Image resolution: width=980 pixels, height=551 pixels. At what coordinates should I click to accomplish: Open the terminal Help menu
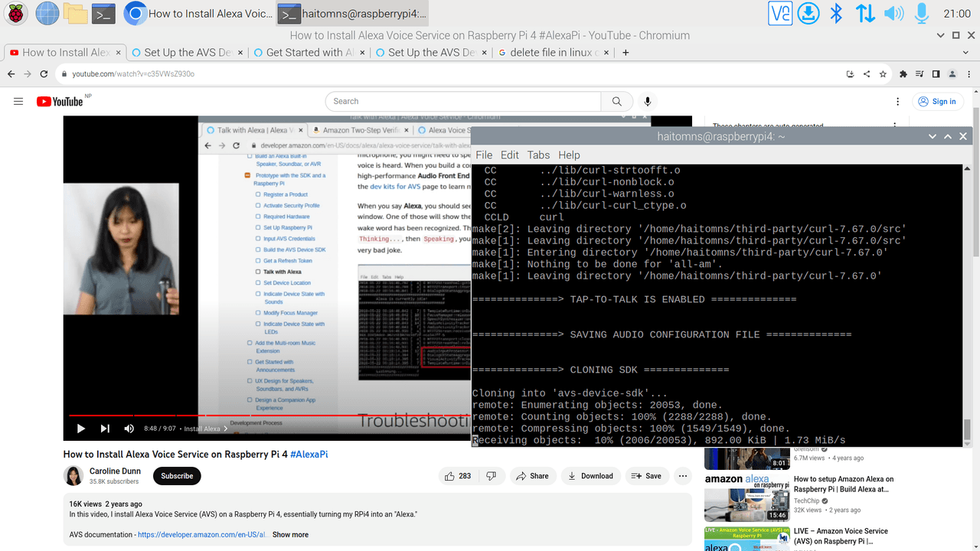(x=569, y=155)
